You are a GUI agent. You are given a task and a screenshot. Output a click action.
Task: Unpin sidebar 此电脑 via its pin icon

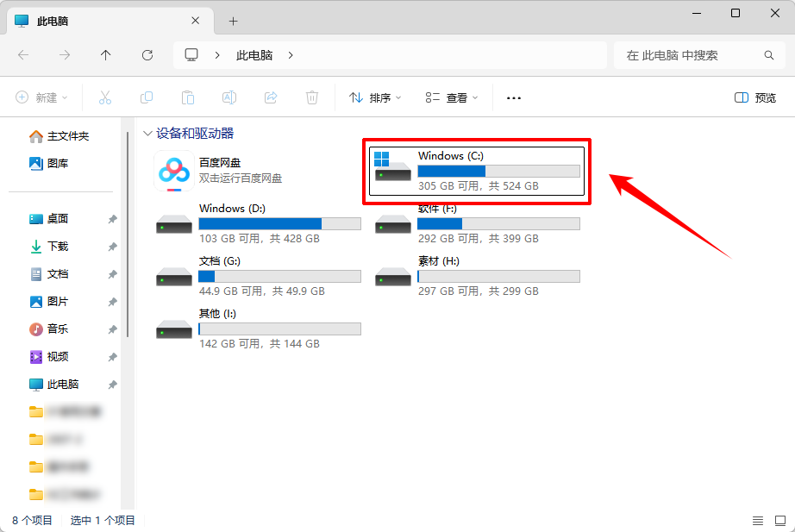tap(113, 385)
